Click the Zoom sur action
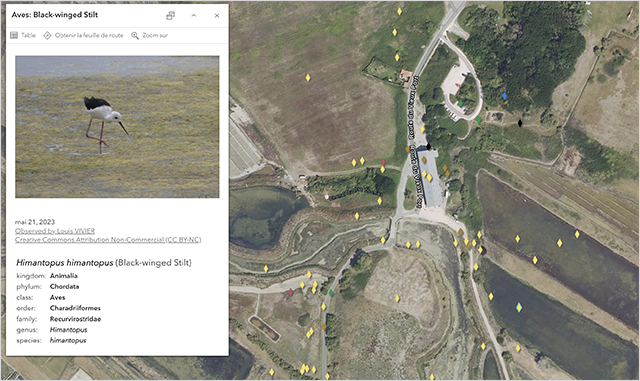The image size is (640, 381). (149, 36)
